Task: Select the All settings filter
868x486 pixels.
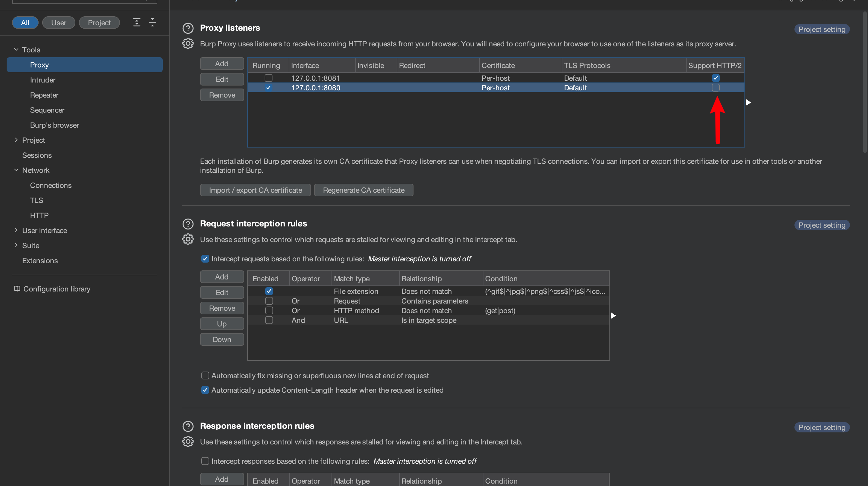Action: point(25,23)
